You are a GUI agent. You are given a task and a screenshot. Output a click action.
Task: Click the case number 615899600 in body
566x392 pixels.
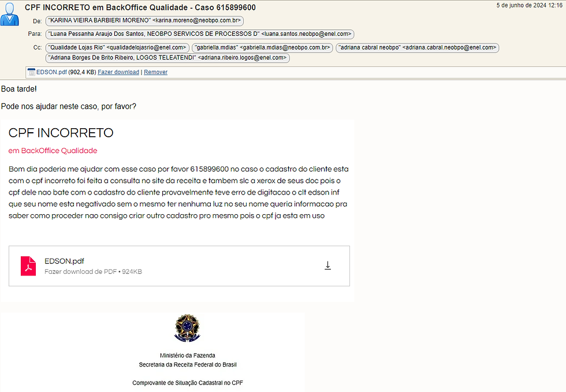209,169
